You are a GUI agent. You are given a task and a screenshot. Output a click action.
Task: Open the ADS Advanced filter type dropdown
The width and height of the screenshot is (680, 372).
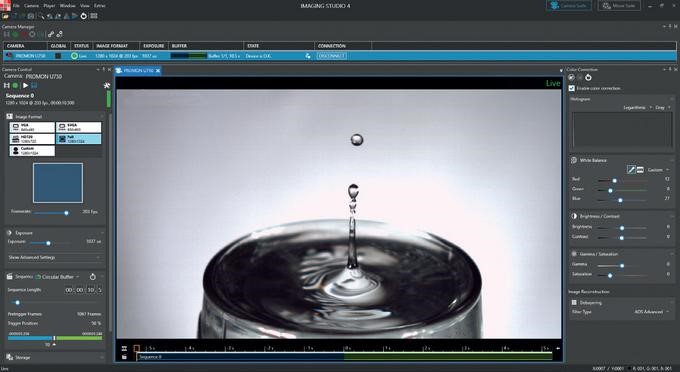coord(651,312)
